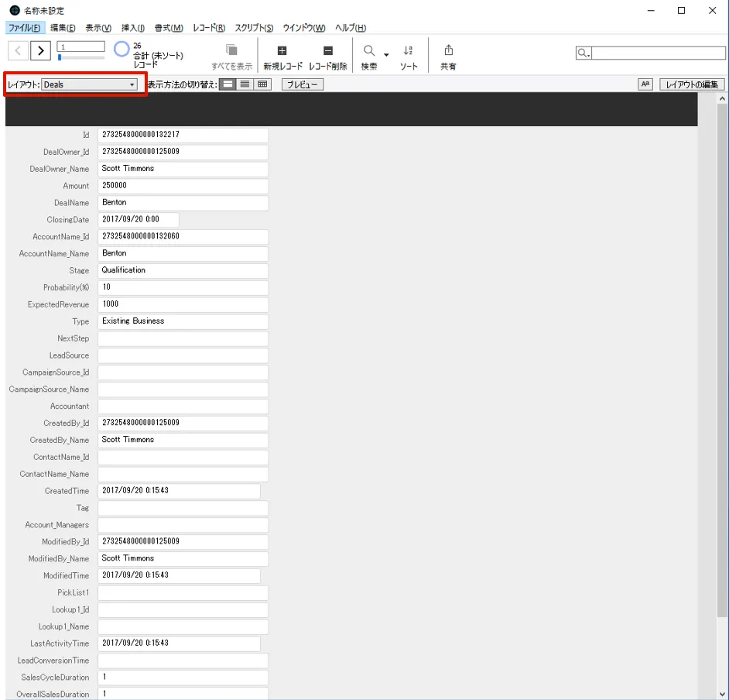729x700 pixels.
Task: Go to next record with right arrow
Action: (x=40, y=50)
